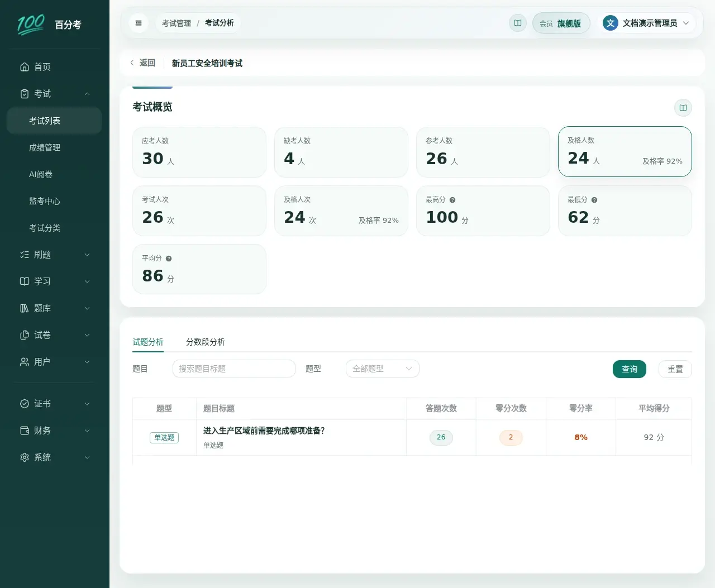Click the 文 user avatar

(x=611, y=23)
